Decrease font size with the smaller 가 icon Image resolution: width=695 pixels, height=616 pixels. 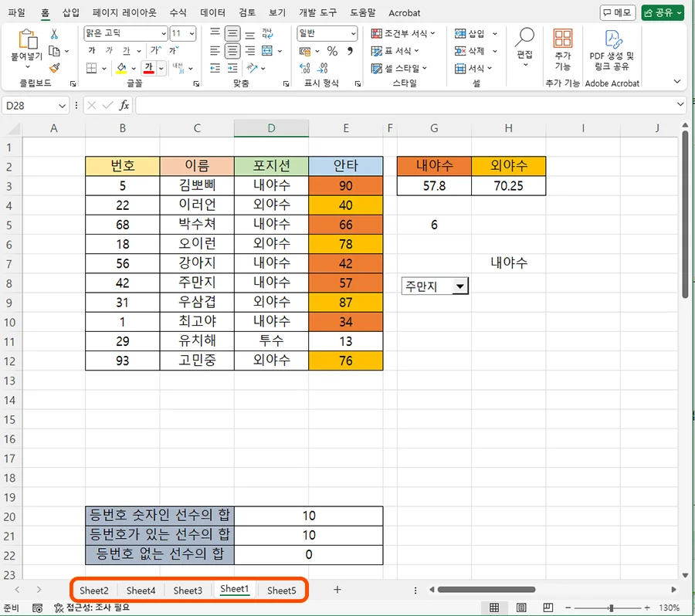point(173,50)
